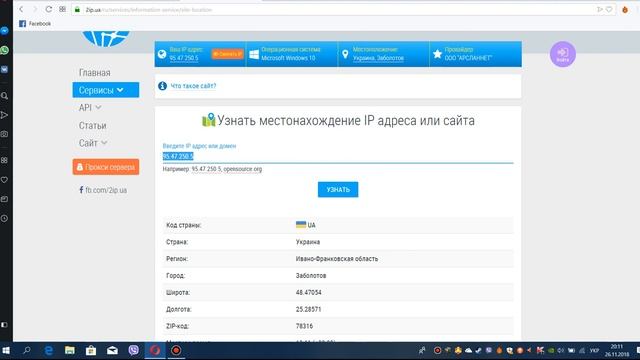Screen dimensions: 640x360
Task: Open Messenger in the Opera sidebar
Action: tap(4, 31)
